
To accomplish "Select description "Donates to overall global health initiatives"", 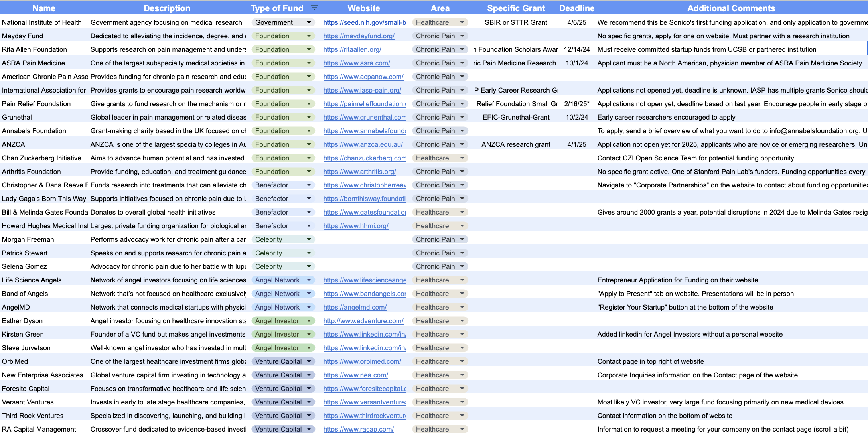I will (x=153, y=212).
